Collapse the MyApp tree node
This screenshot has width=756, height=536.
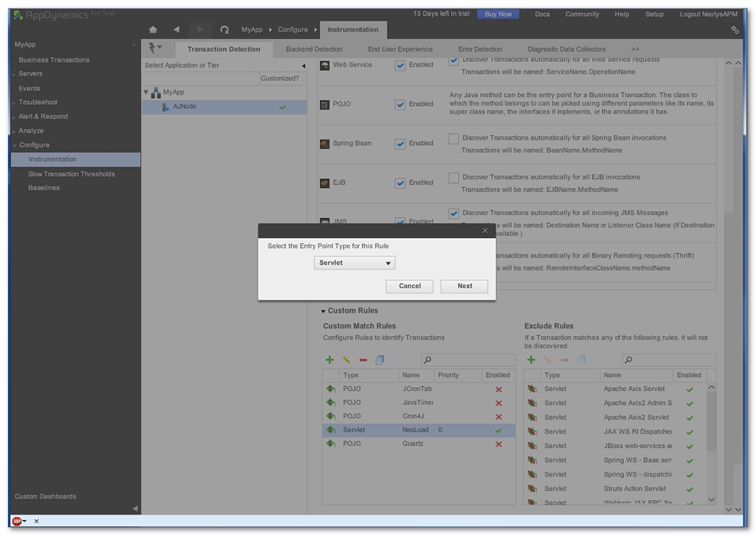[146, 93]
